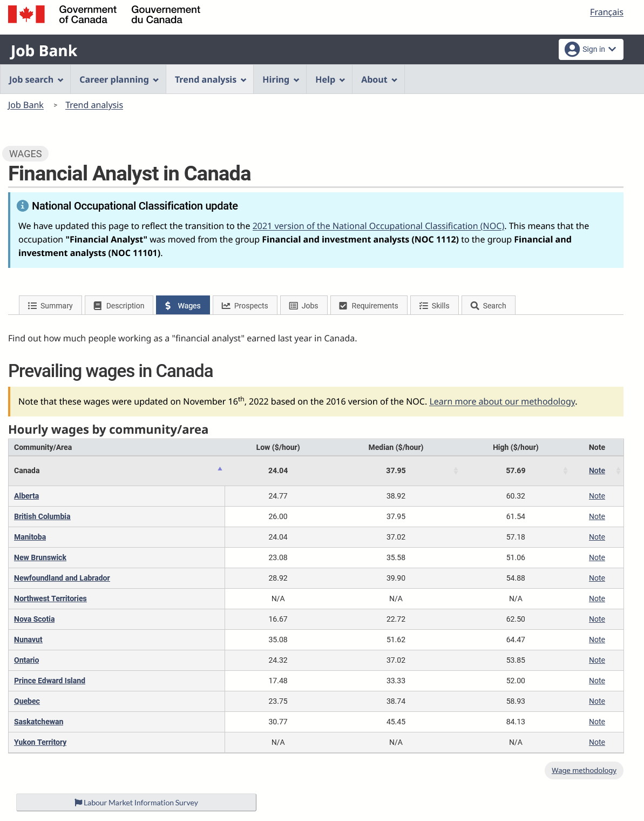
Task: Open the Search tab
Action: [x=488, y=306]
